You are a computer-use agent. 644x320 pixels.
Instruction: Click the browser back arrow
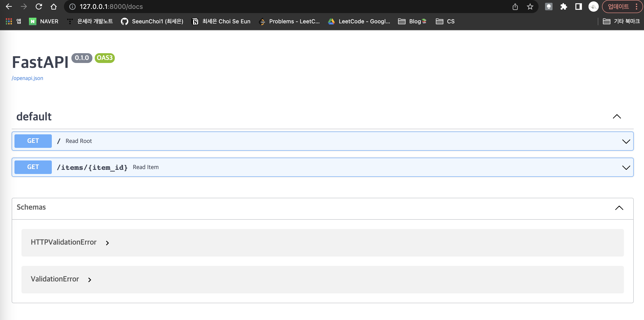click(x=9, y=7)
